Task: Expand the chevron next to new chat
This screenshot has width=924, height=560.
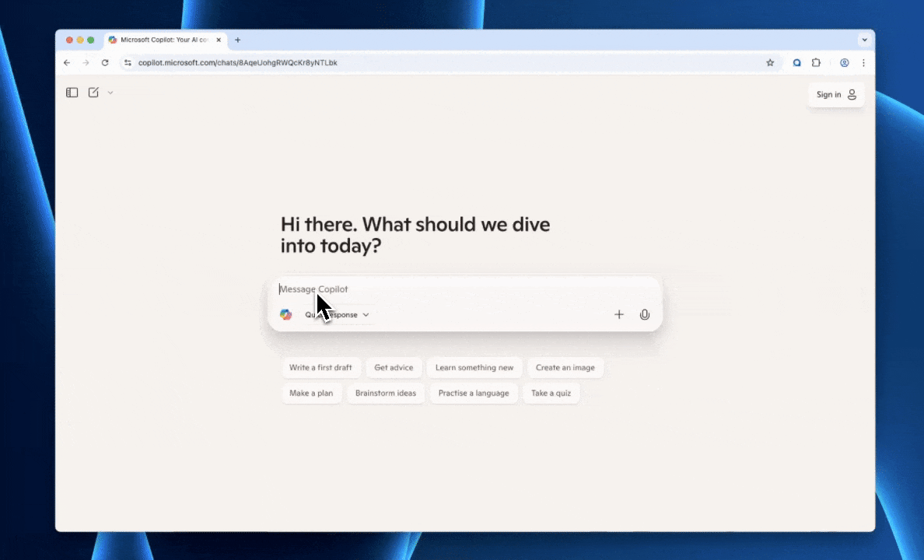Action: [110, 93]
